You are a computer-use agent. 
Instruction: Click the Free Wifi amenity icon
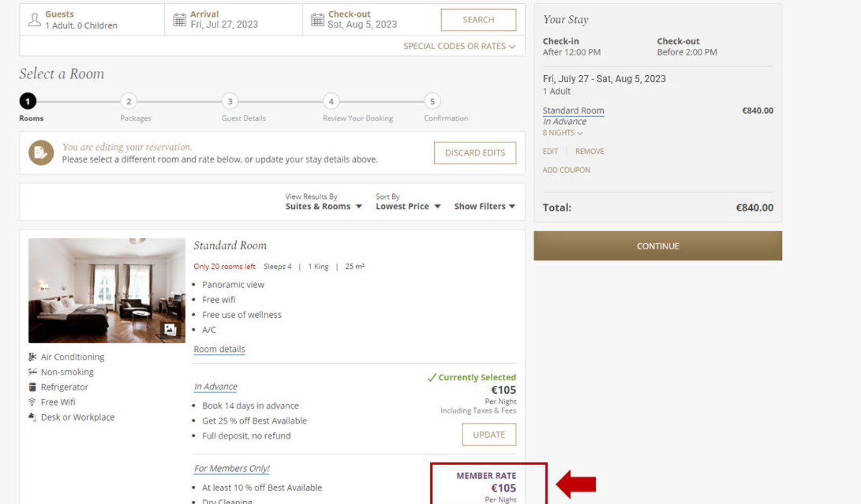(32, 402)
